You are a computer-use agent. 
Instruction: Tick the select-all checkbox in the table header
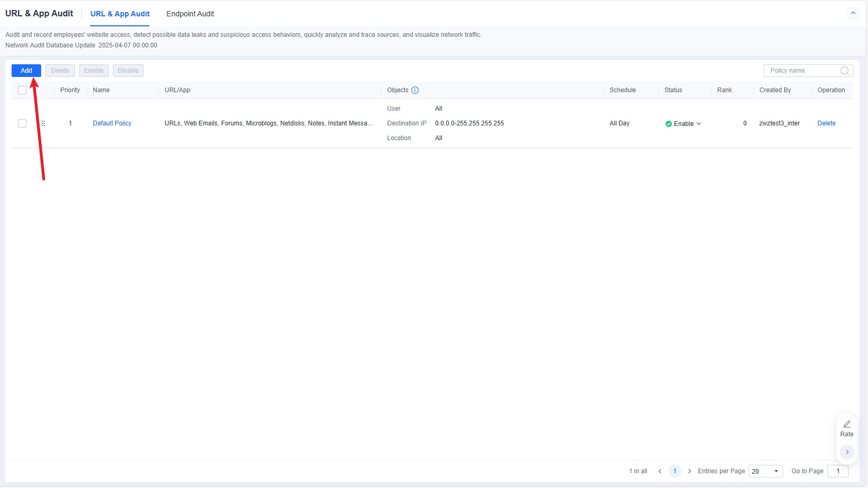pos(22,90)
